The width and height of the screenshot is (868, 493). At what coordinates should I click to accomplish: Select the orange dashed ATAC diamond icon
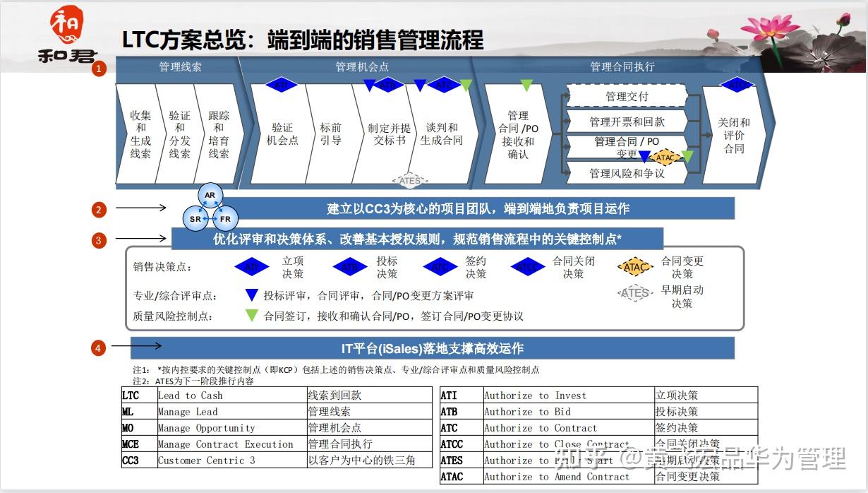tap(634, 267)
